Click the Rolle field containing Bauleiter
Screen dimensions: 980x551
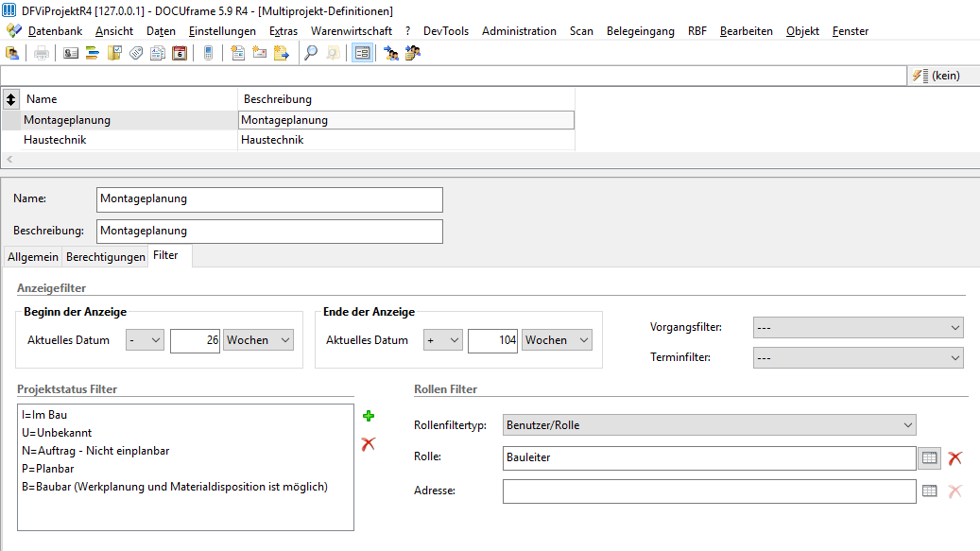(x=710, y=458)
